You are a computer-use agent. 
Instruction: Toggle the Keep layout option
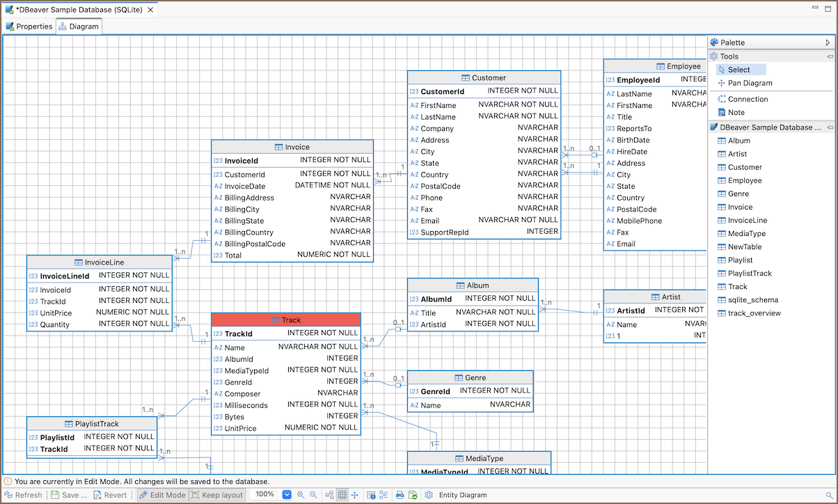tap(216, 495)
